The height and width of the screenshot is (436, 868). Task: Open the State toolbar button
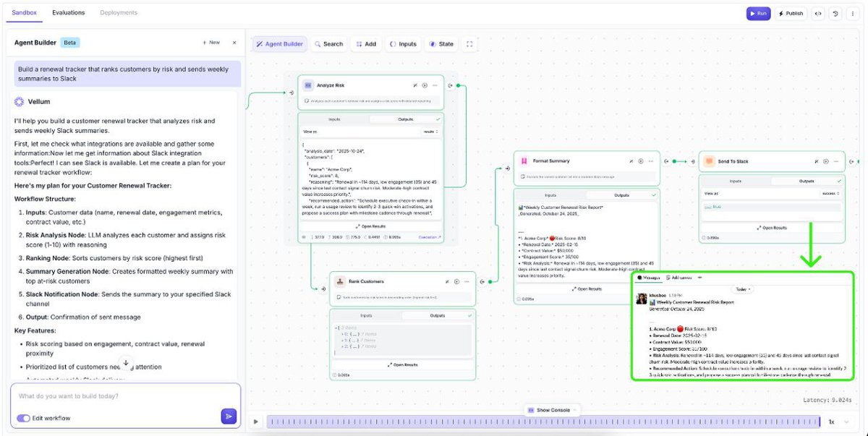tap(442, 44)
